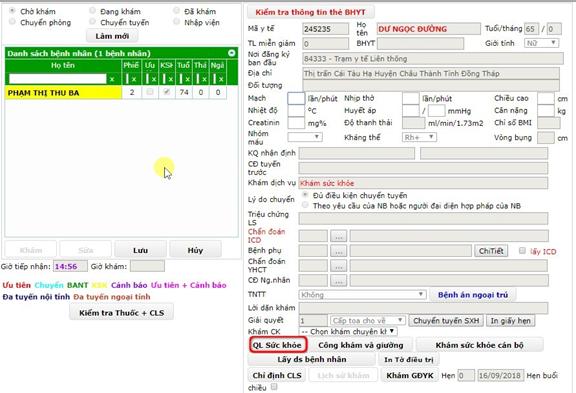Click Kiểm tra Thuốc + CLS button

point(122,313)
